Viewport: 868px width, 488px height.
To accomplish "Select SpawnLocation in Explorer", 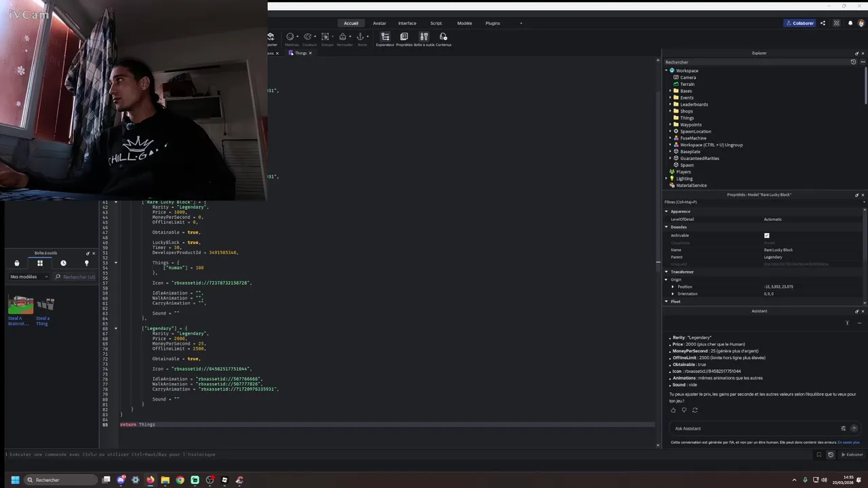I will [x=695, y=131].
